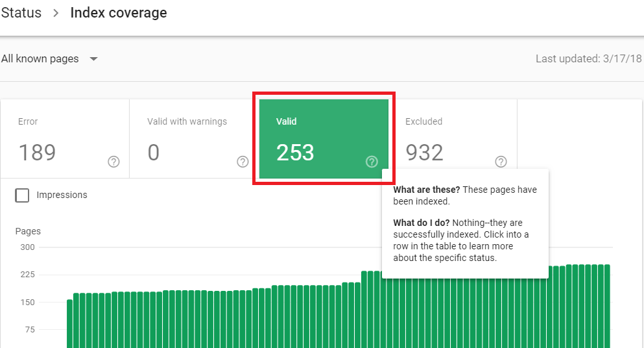644x348 pixels.
Task: Click the first green bar in the chart
Action: (x=70, y=324)
